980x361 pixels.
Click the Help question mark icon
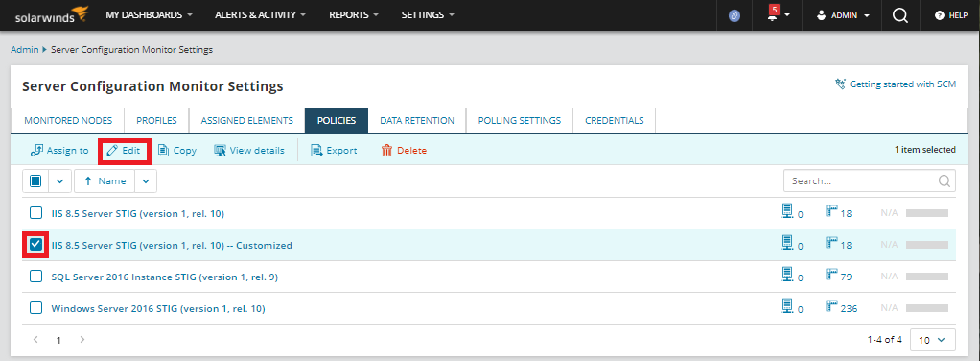[x=939, y=15]
